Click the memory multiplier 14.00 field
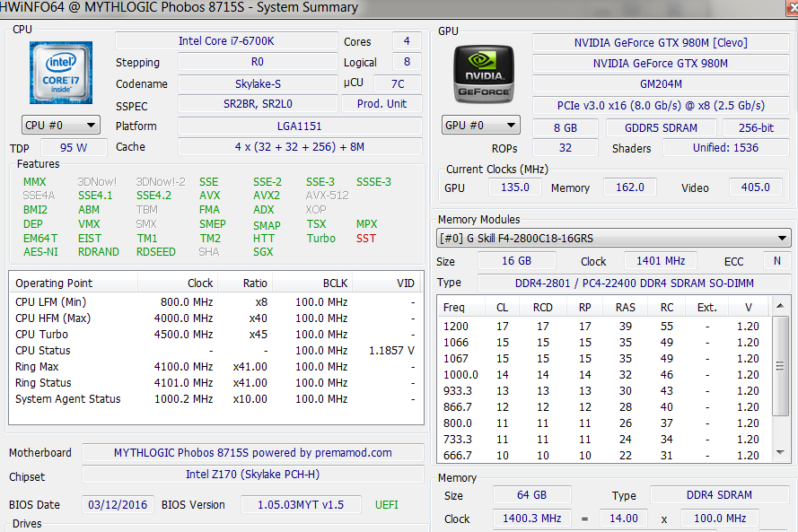The height and width of the screenshot is (532, 798). [x=624, y=519]
